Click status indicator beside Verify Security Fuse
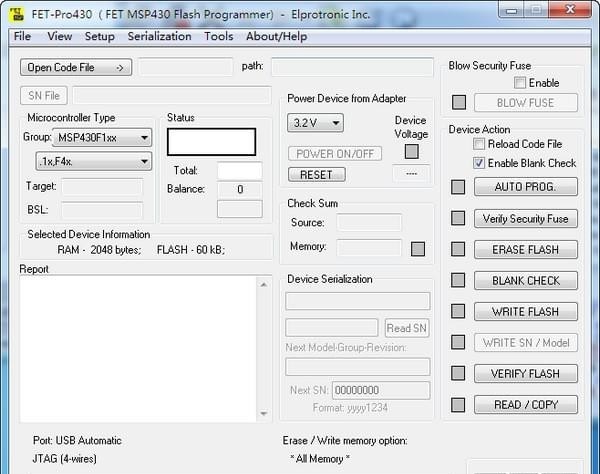 click(x=458, y=218)
